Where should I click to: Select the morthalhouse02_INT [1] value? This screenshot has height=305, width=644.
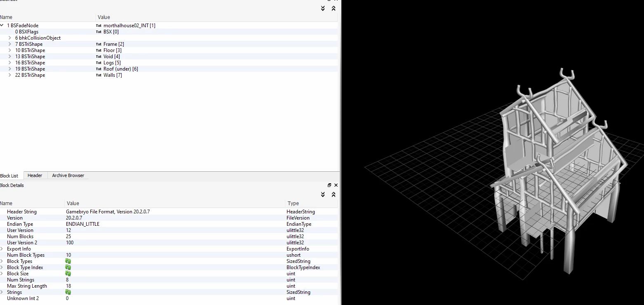coord(129,26)
